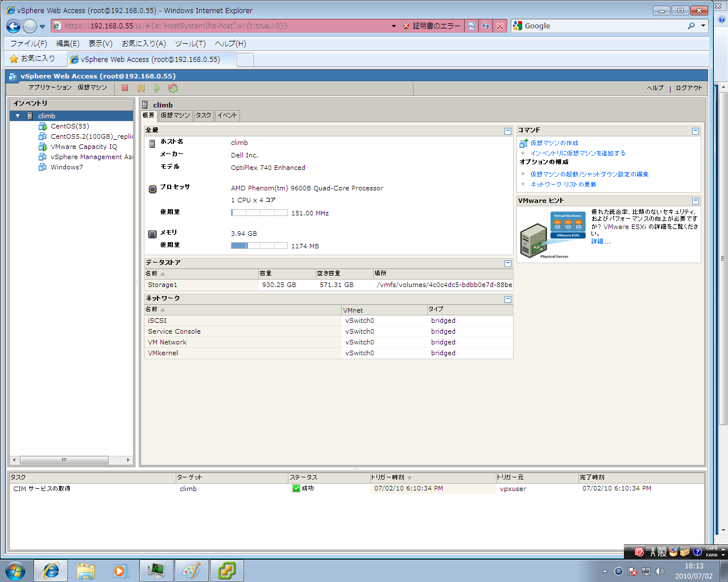Viewport: 728px width, 582px height.
Task: Click the Details (詳細...) link in VMware Hints
Action: click(x=601, y=242)
